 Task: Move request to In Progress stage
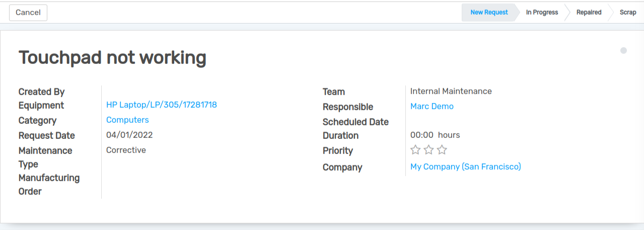[542, 13]
